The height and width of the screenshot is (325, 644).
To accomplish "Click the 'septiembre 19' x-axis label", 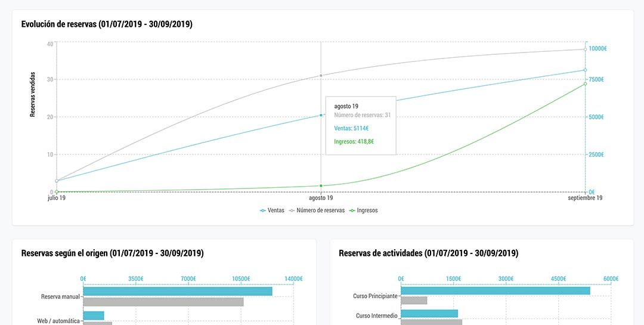I will pyautogui.click(x=585, y=198).
